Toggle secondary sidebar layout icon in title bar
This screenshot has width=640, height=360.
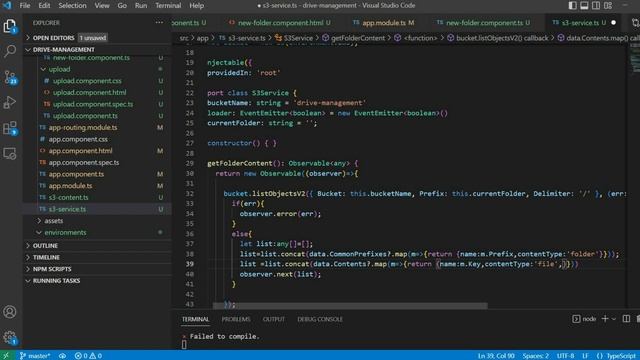click(x=596, y=5)
